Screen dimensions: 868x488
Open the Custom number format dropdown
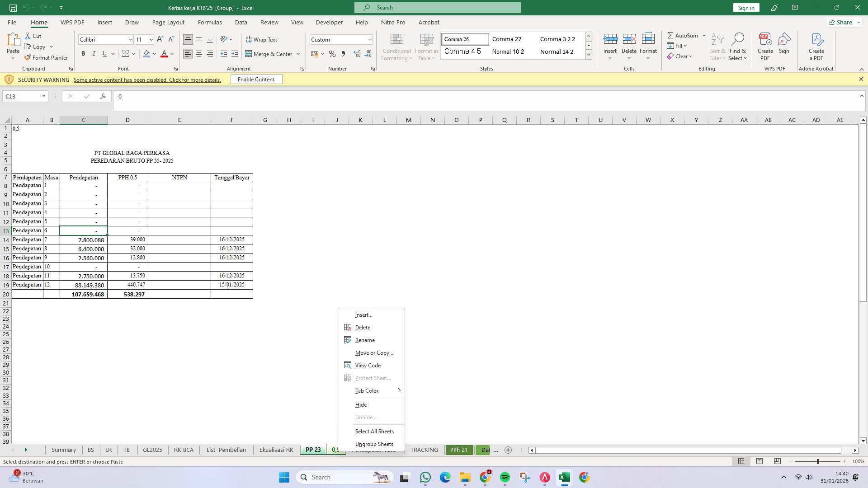click(368, 39)
